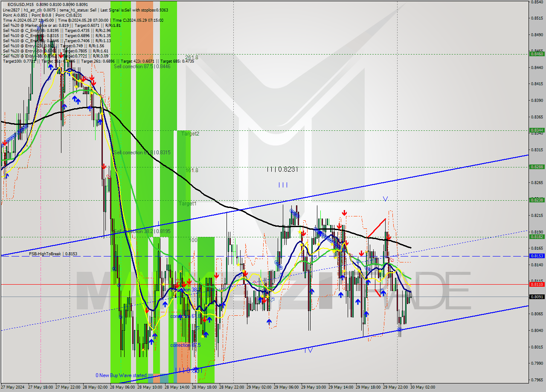Click the 0.8040 price axis value
Screen dimensions: 546x392
coord(537,330)
